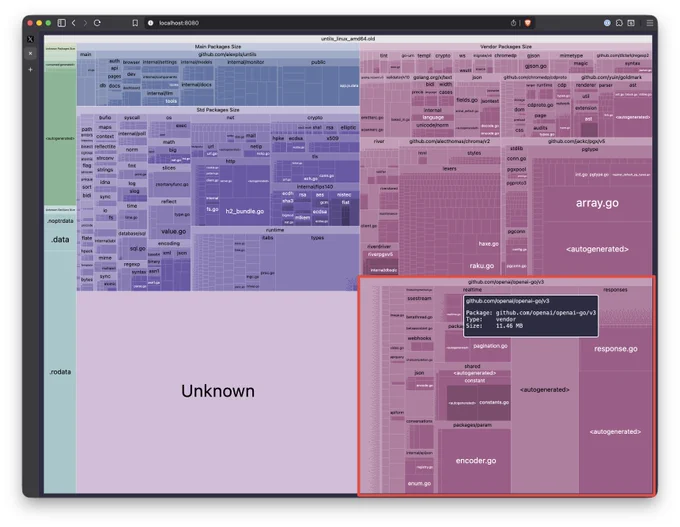Click the .rodata section block
The image size is (680, 527).
point(60,372)
